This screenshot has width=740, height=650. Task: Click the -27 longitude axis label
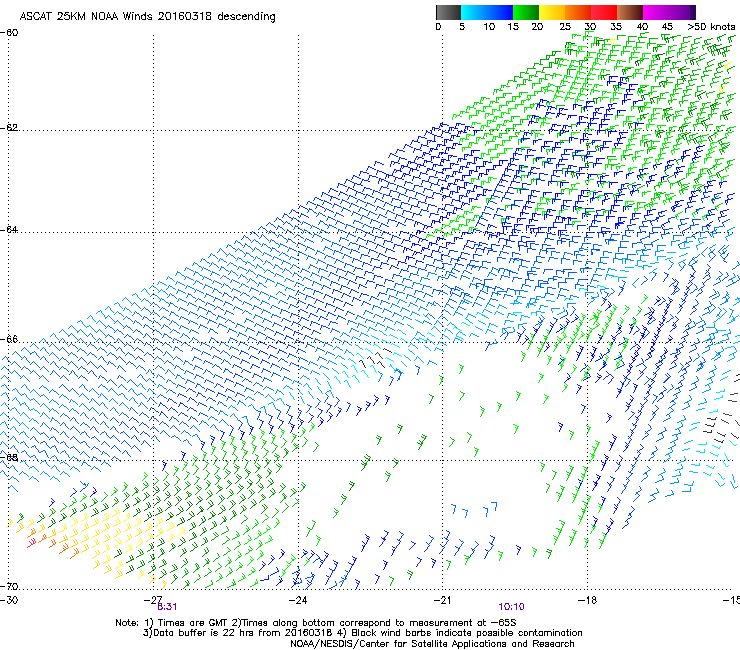[153, 600]
